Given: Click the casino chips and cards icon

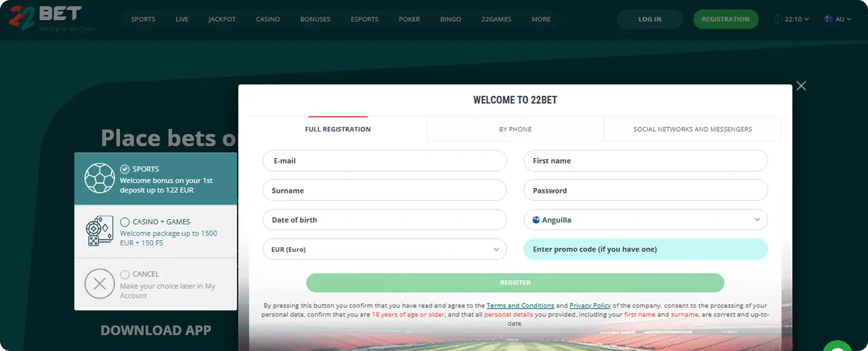Looking at the screenshot, I should coord(100,231).
